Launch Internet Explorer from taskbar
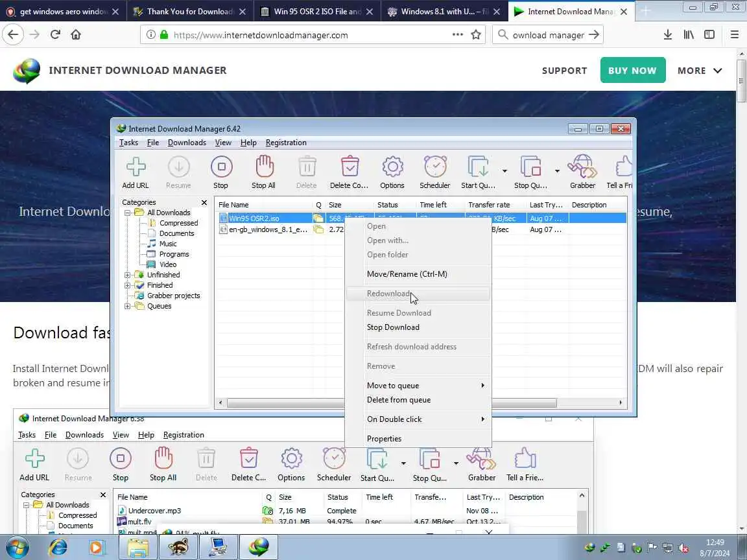The width and height of the screenshot is (747, 560). click(x=58, y=547)
